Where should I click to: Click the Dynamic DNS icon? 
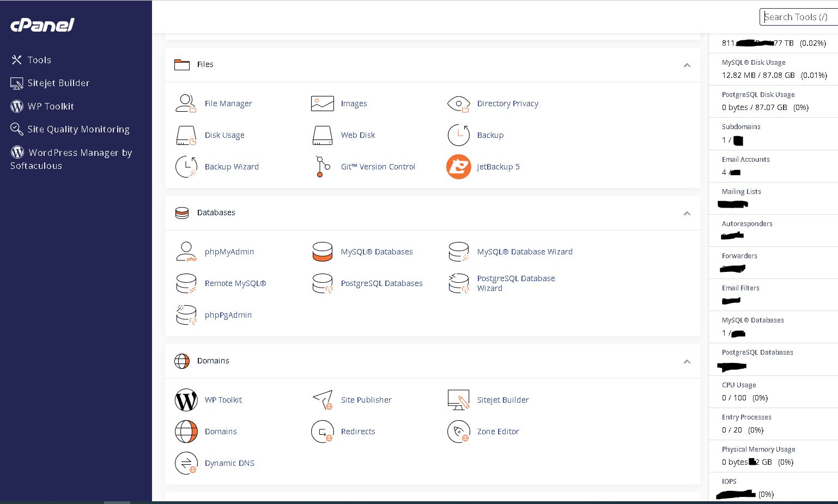point(186,463)
